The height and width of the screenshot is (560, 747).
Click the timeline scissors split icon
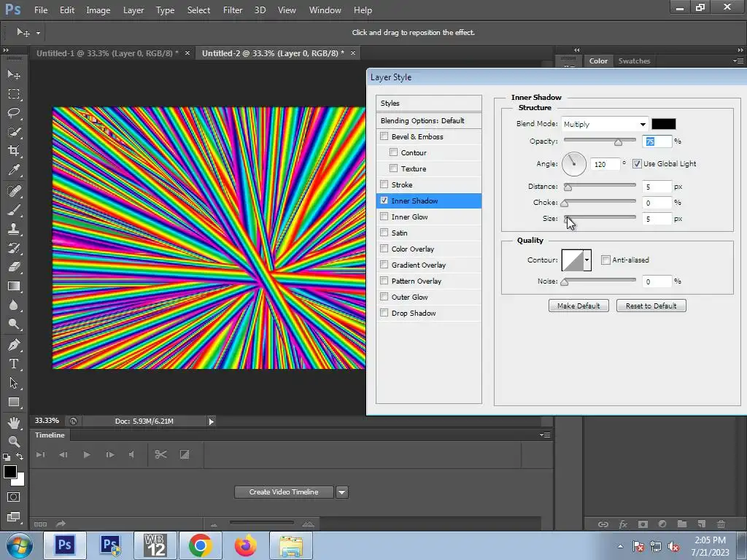pyautogui.click(x=160, y=455)
